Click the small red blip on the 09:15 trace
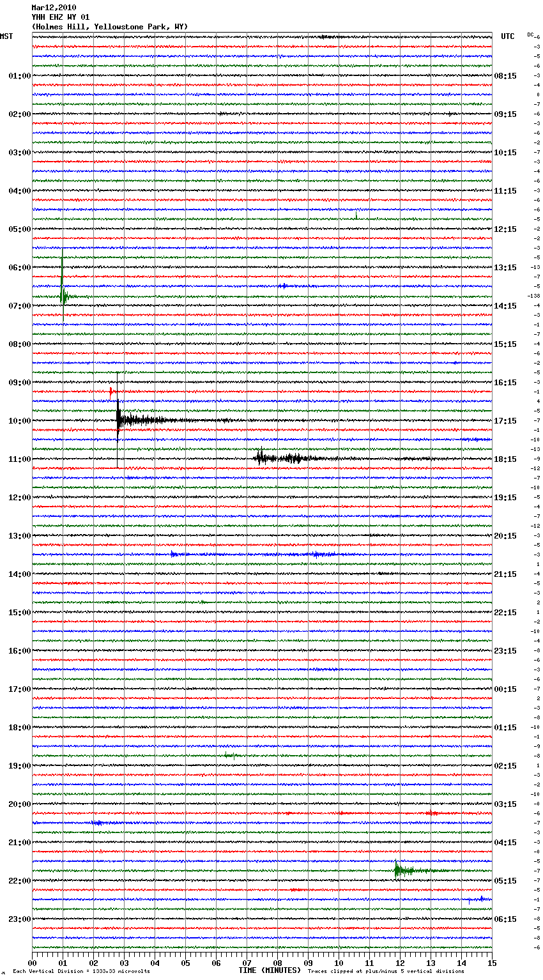The height and width of the screenshot is (980, 543). [x=111, y=391]
